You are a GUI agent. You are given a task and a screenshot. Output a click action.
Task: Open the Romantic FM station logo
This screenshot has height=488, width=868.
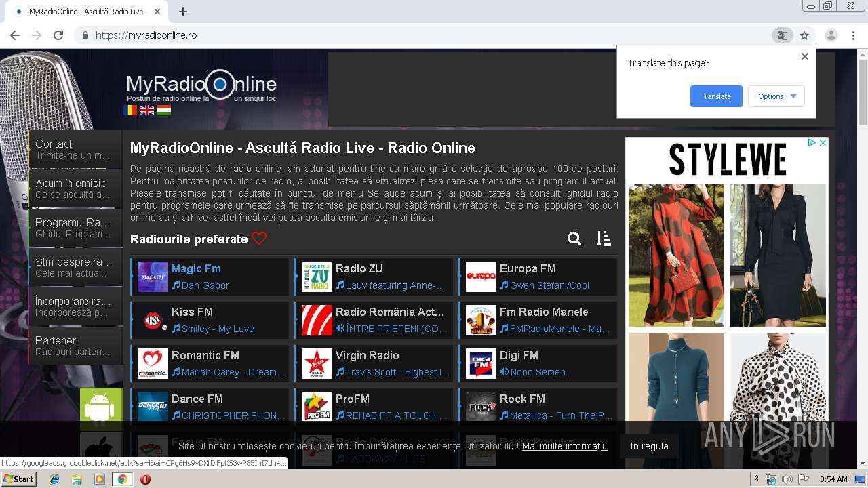coord(153,363)
